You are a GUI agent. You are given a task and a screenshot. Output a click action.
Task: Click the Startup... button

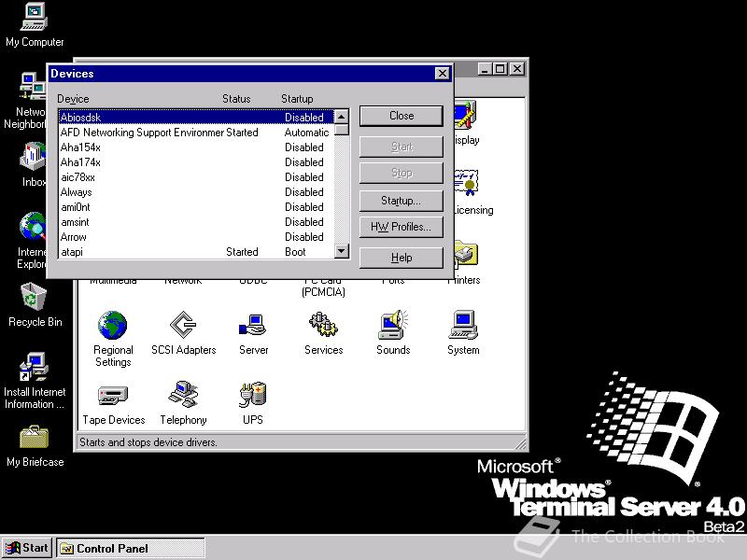pos(402,201)
